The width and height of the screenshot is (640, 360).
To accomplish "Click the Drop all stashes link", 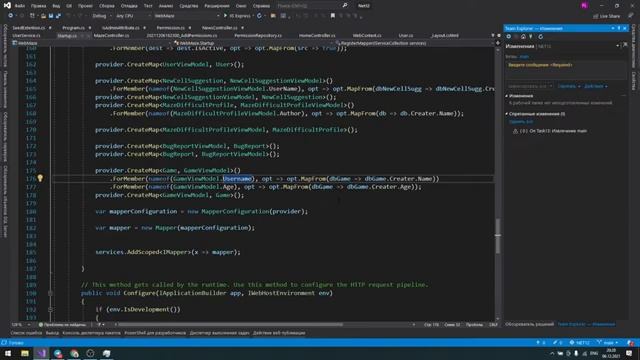I will coord(521,122).
